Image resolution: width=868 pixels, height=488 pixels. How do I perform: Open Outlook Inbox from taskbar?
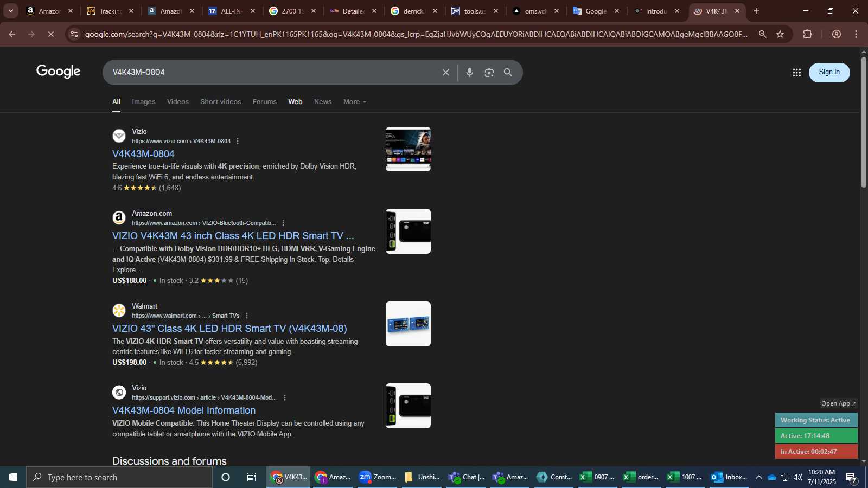729,477
